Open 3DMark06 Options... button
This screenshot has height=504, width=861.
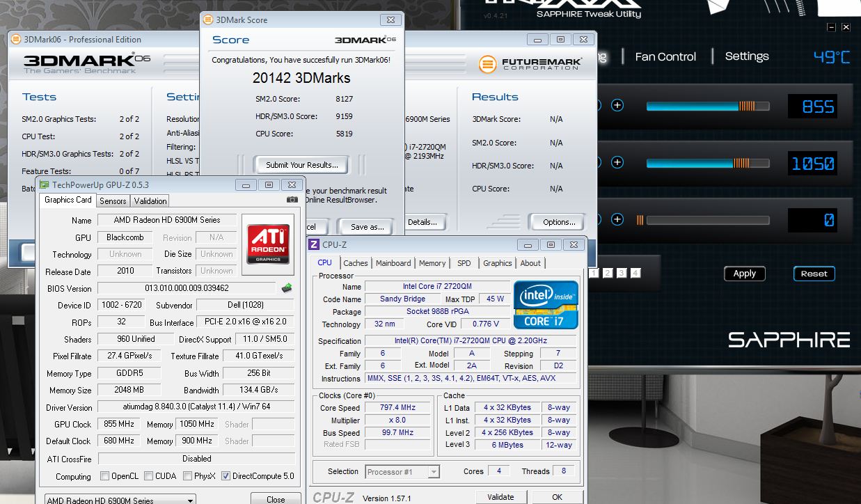click(x=560, y=222)
